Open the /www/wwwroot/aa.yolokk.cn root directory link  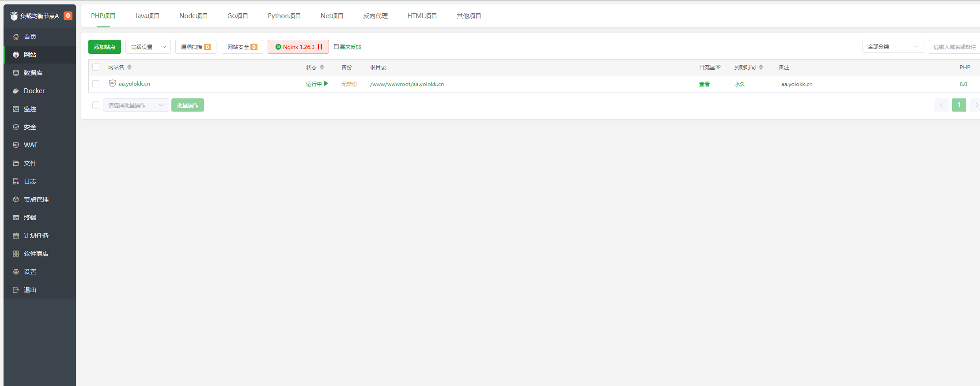click(x=407, y=84)
